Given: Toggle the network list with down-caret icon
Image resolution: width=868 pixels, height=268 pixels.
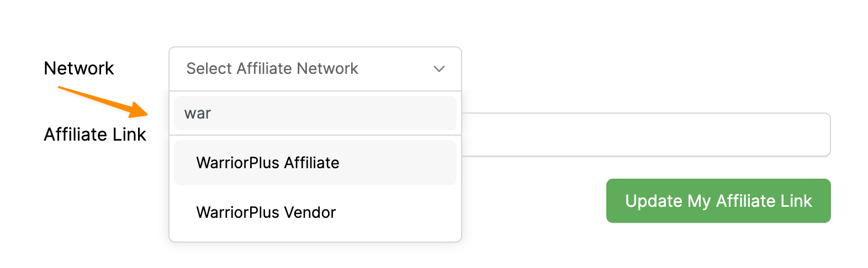Looking at the screenshot, I should [439, 69].
